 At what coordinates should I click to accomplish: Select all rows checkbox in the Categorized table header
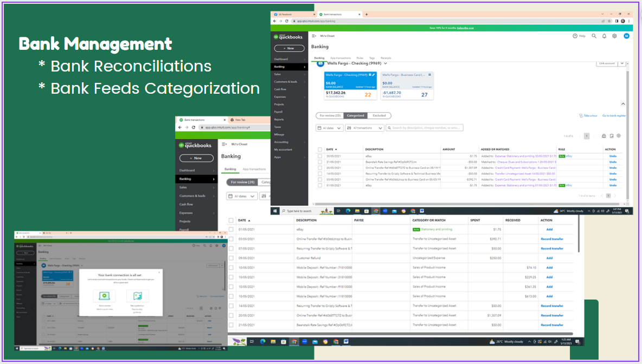pos(320,149)
